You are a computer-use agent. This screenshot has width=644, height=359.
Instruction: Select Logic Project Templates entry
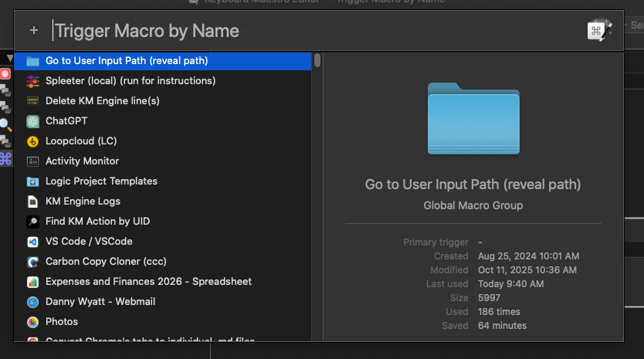coord(101,181)
